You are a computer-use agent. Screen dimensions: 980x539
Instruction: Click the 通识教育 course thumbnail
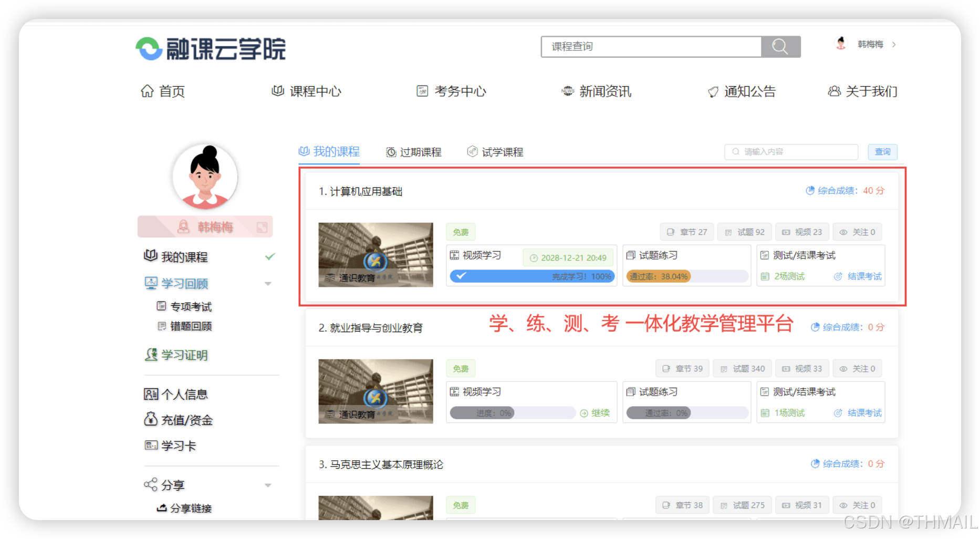pyautogui.click(x=375, y=255)
